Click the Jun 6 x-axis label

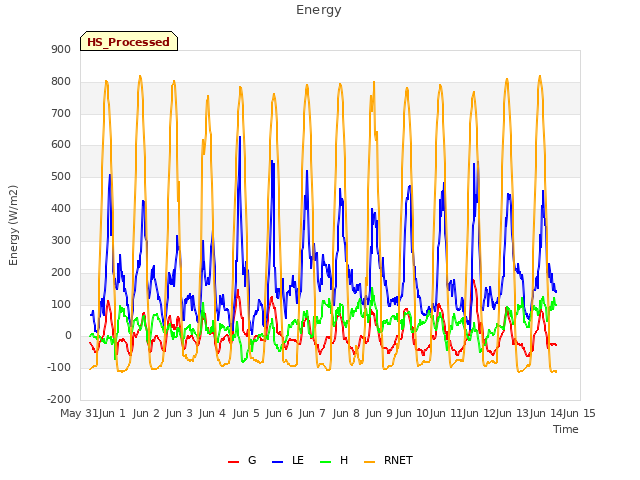[x=279, y=413]
